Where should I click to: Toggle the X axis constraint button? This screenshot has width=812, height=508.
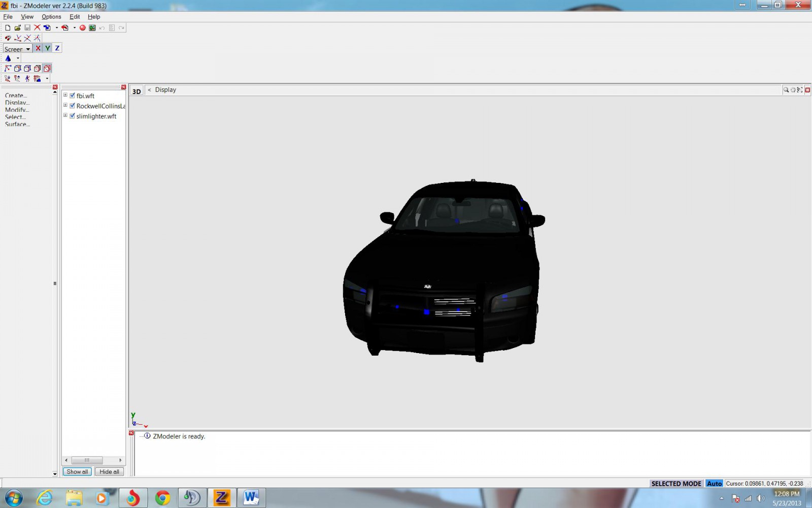tap(38, 48)
